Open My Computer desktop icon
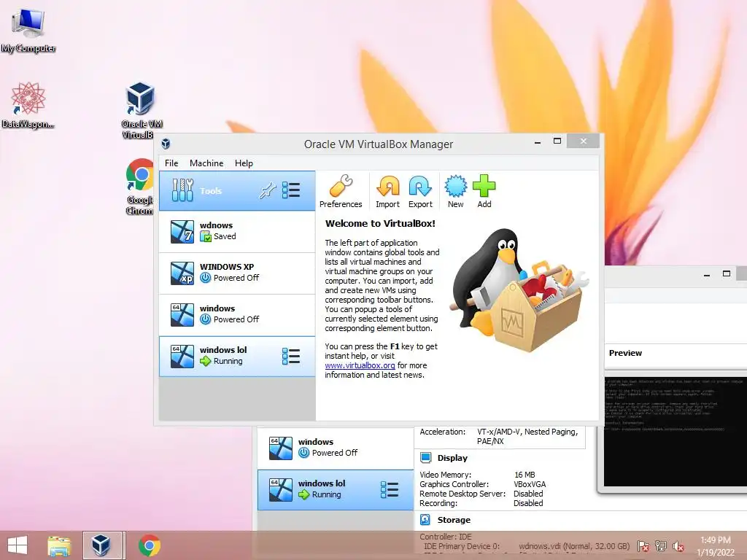The height and width of the screenshot is (560, 747). [28, 29]
